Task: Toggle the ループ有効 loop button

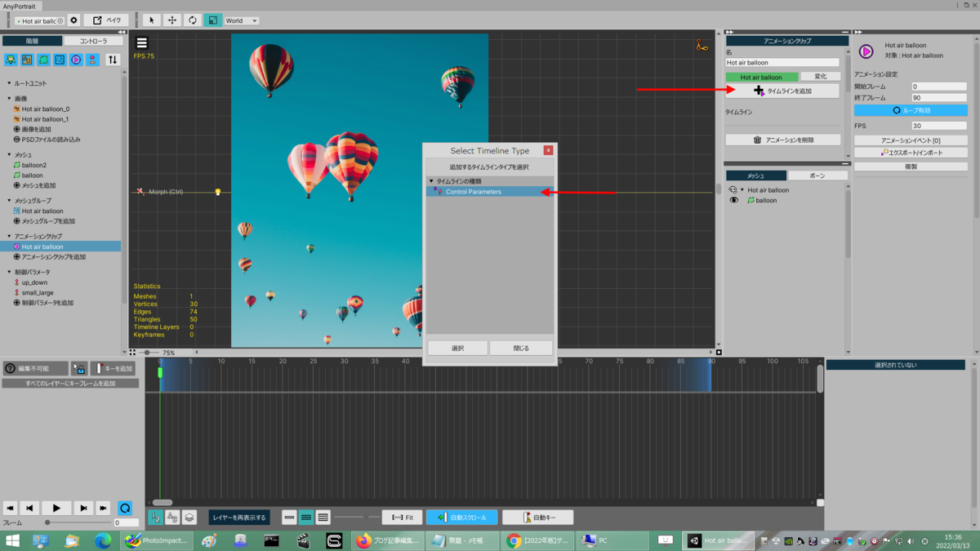Action: coord(910,110)
